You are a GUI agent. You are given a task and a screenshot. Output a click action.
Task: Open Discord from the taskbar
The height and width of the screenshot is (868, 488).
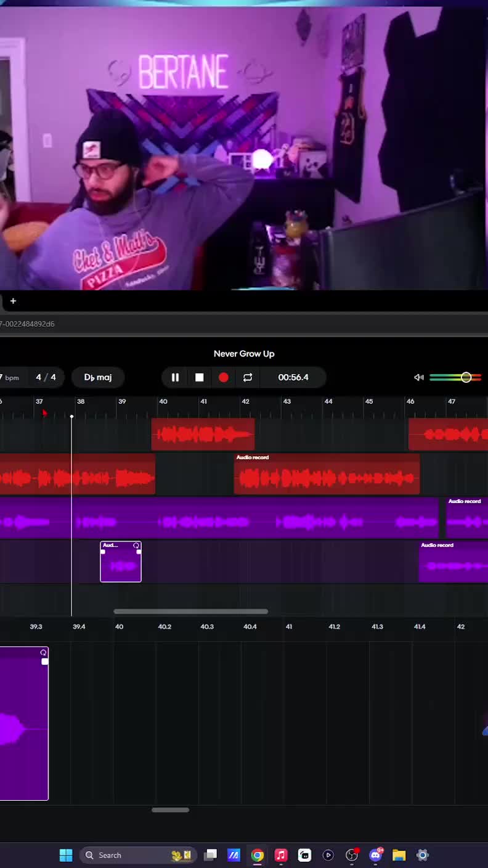coord(376,855)
